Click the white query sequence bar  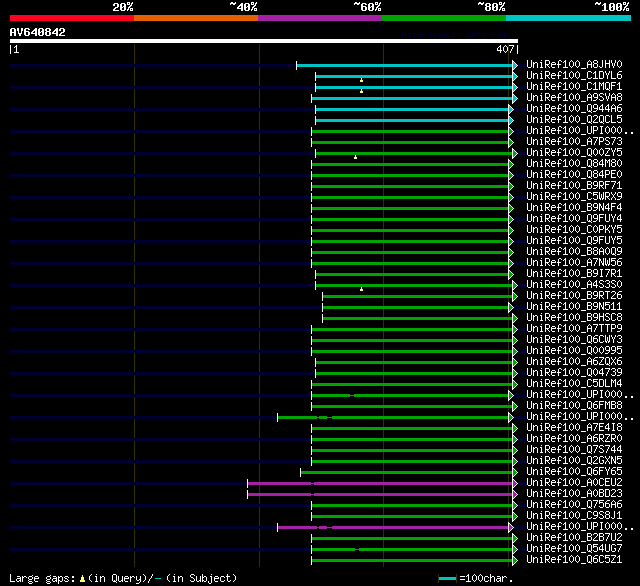[264, 41]
